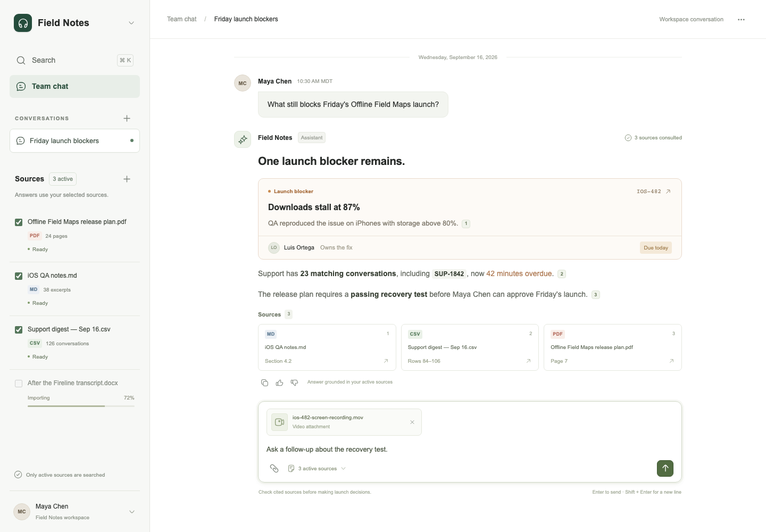Click citation 3 after the release plan sentence
The image size is (766, 532).
[596, 295]
